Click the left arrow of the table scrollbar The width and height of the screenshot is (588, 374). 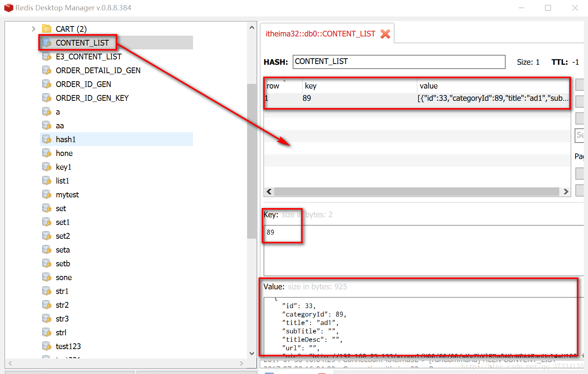(x=269, y=192)
